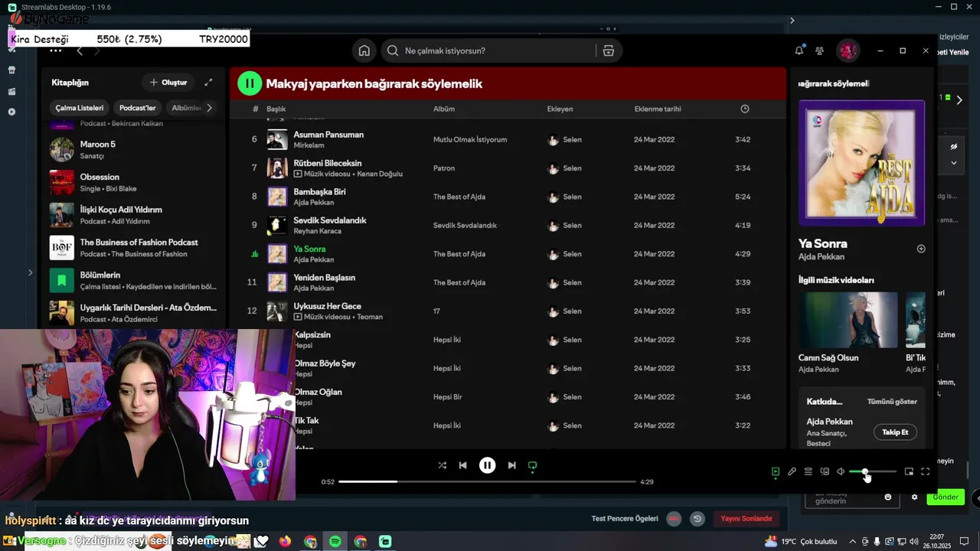
Task: Toggle shuffle in the player bar
Action: click(x=442, y=465)
